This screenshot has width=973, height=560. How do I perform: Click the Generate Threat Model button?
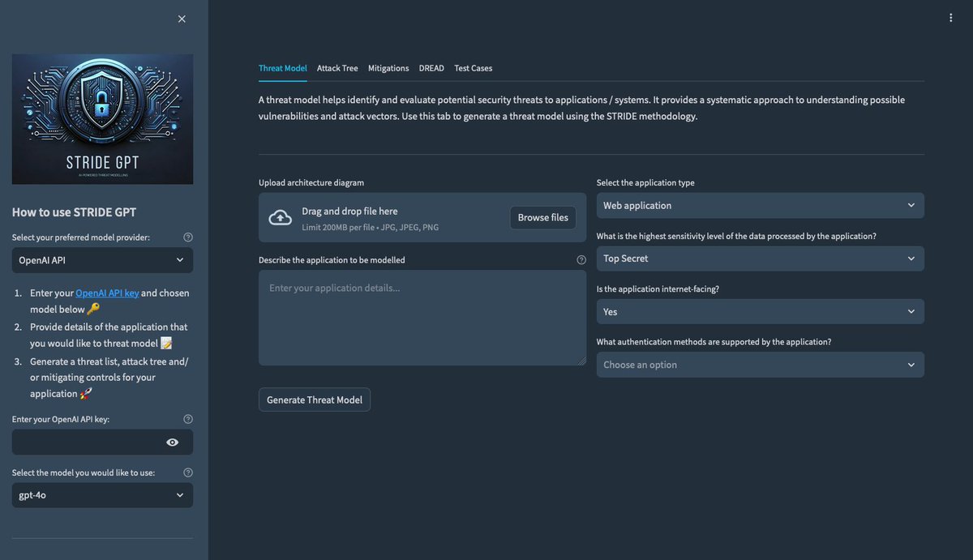315,400
